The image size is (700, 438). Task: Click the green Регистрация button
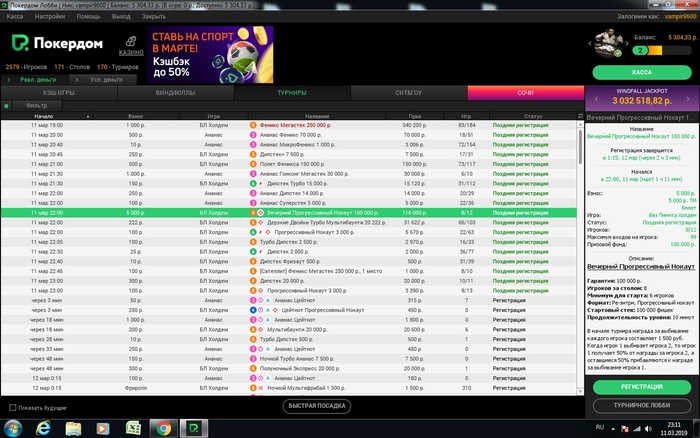click(642, 387)
